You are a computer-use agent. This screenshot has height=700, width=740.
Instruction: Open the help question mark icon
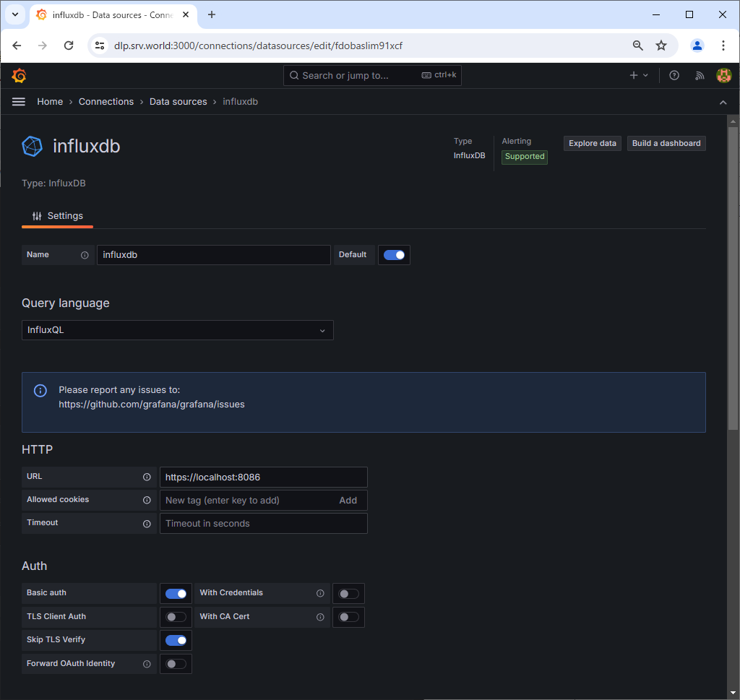[x=674, y=75]
